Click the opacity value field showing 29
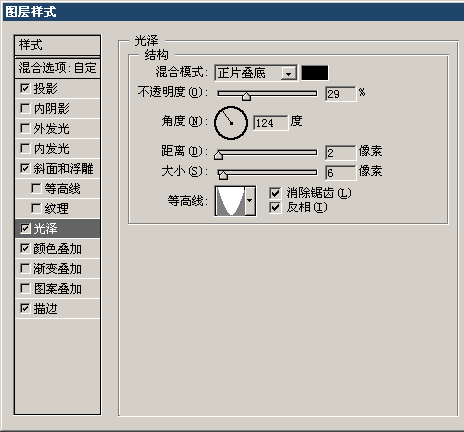The image size is (464, 432). click(340, 94)
